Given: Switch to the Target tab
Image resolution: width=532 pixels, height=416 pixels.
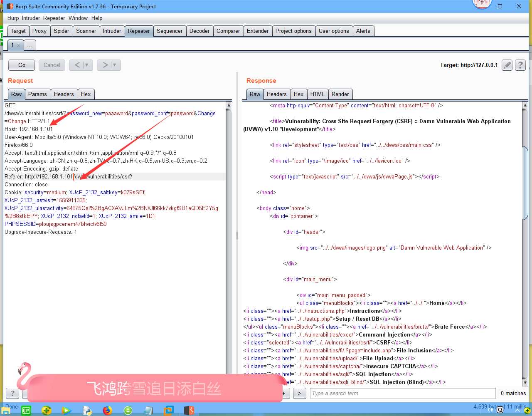Looking at the screenshot, I should click(18, 31).
